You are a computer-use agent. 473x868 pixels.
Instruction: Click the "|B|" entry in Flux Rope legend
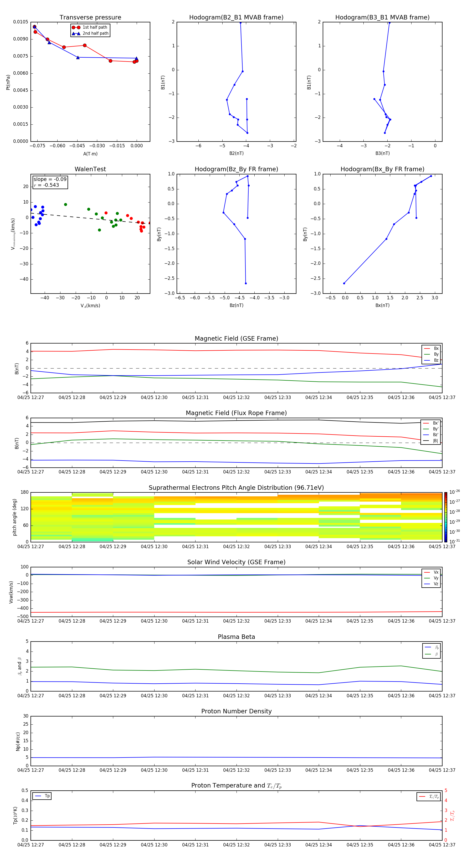coord(431,441)
